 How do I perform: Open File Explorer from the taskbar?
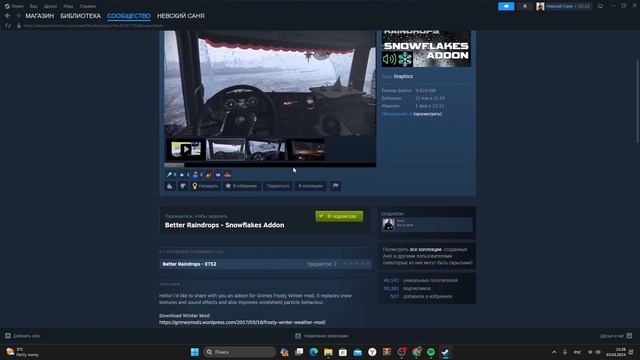[x=328, y=352]
